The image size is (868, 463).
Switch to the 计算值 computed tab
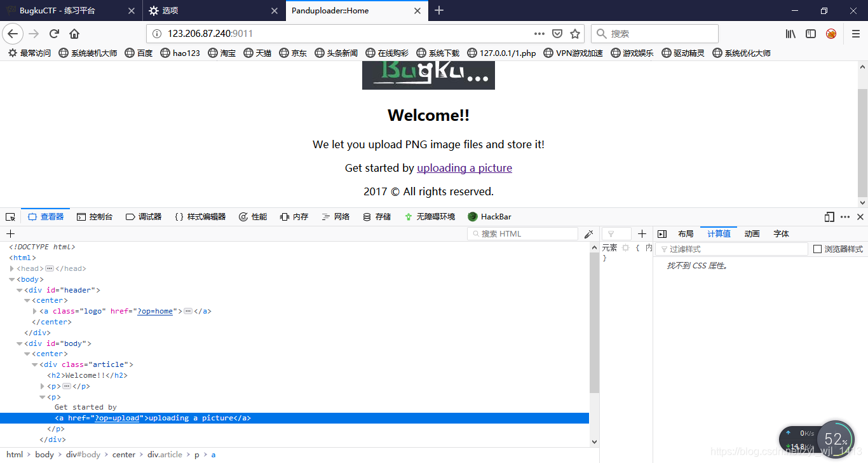tap(719, 233)
